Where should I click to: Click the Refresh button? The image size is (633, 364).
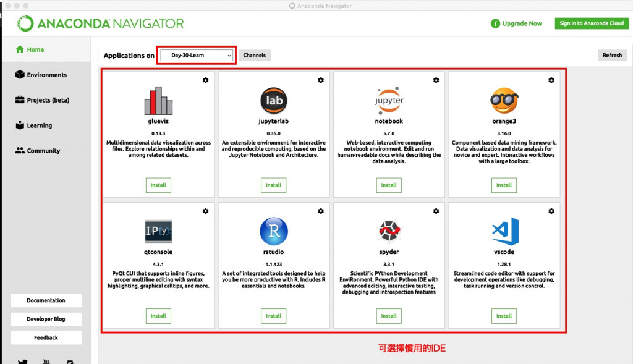point(612,55)
